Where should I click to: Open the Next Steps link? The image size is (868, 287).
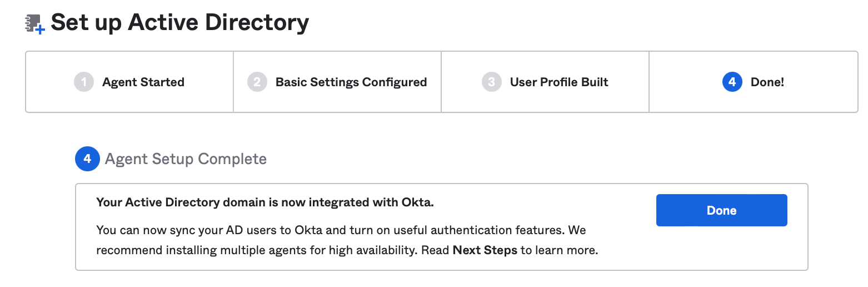point(485,250)
